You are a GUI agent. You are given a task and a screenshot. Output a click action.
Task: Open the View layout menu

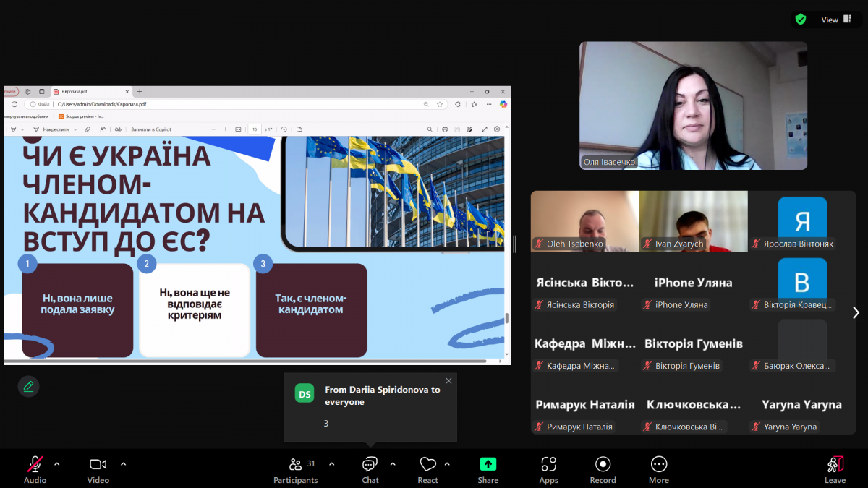pyautogui.click(x=829, y=20)
